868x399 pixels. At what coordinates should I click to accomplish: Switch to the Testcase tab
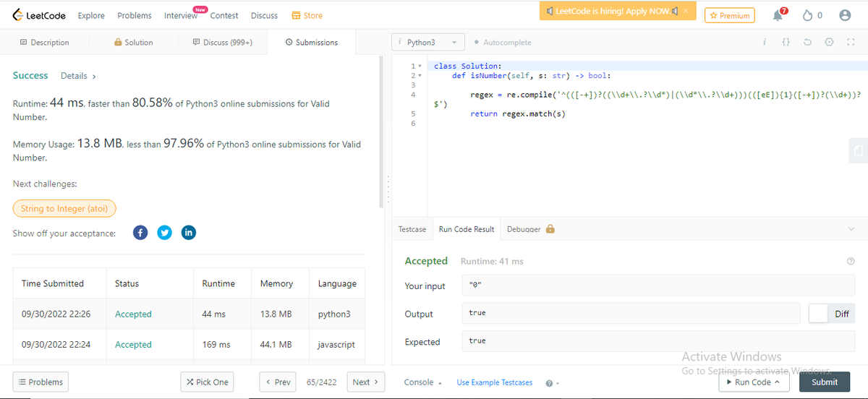click(x=412, y=229)
